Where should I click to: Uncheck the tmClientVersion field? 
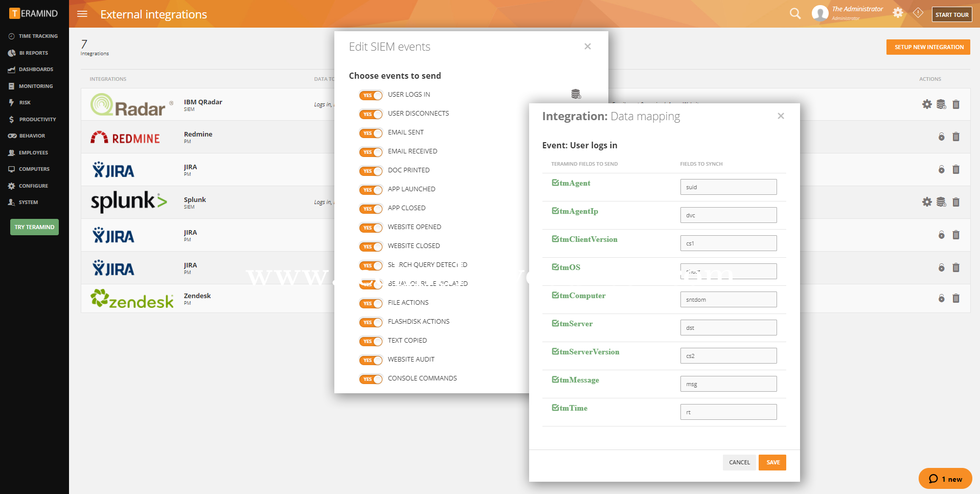(555, 239)
